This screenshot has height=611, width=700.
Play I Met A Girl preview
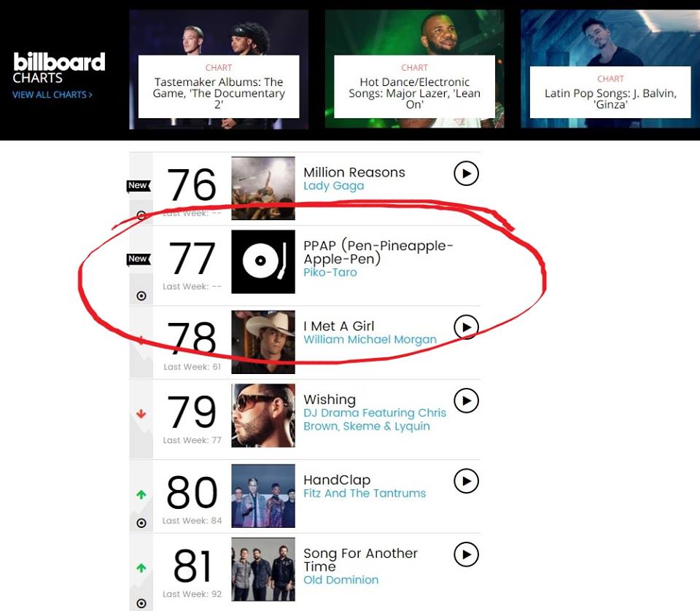click(466, 327)
